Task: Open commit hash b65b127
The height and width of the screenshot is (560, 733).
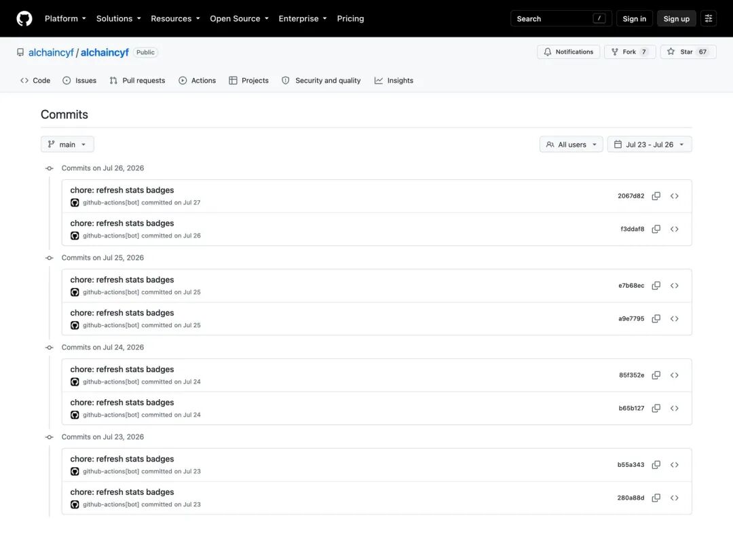Action: pyautogui.click(x=631, y=409)
